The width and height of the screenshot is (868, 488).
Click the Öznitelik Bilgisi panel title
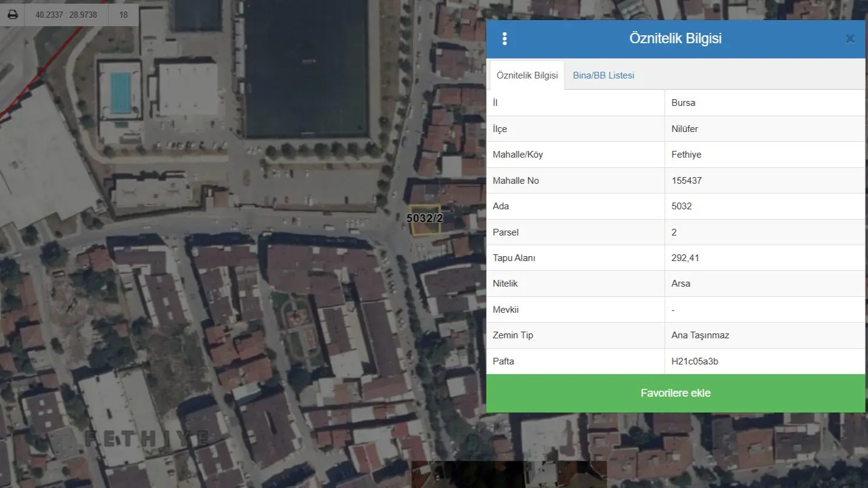coord(675,38)
